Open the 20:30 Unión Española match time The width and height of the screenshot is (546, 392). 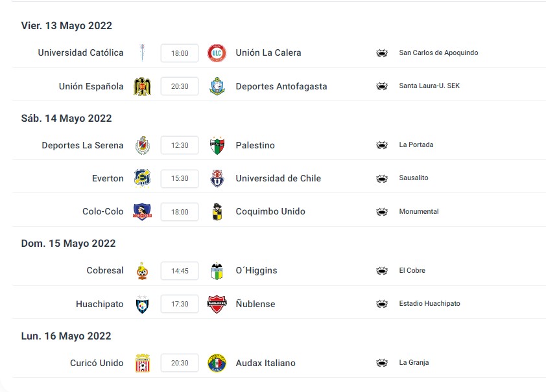[x=180, y=86]
